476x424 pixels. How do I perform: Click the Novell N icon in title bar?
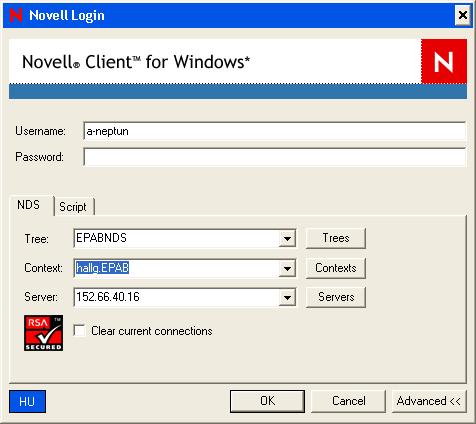coord(16,15)
